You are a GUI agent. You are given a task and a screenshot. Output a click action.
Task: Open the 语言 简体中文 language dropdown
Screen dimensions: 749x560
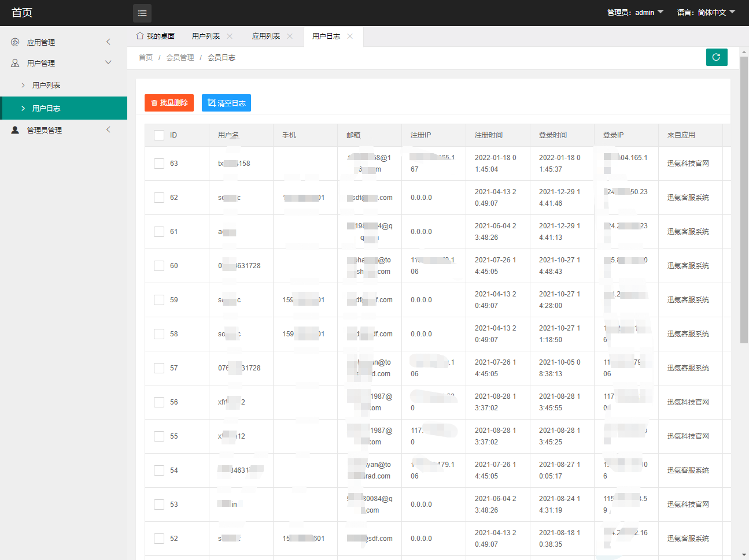[x=706, y=12]
